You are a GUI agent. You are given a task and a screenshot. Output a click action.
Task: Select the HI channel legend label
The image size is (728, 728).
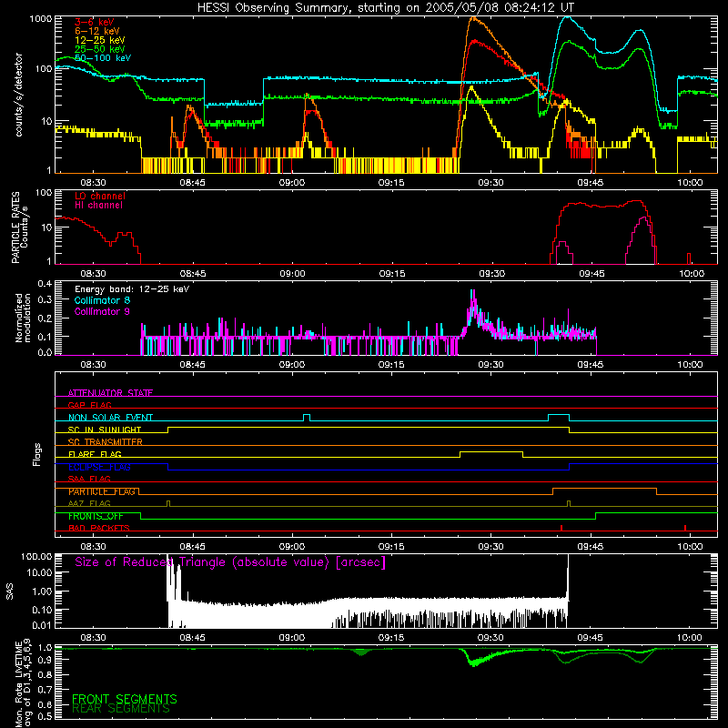pyautogui.click(x=99, y=206)
